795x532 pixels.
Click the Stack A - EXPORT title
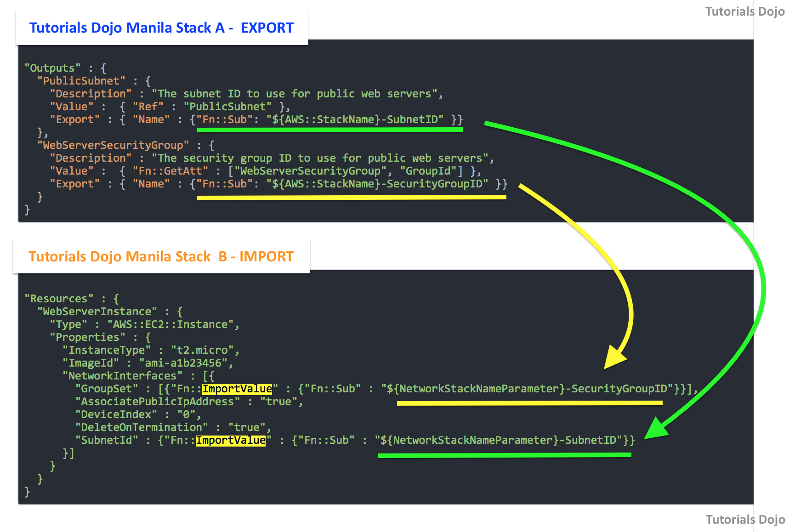tap(161, 28)
